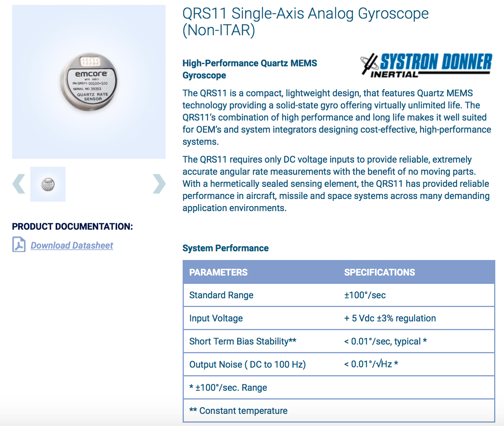
Task: Click the paragraph starting 'The QRS11 is a compact'
Action: point(337,117)
